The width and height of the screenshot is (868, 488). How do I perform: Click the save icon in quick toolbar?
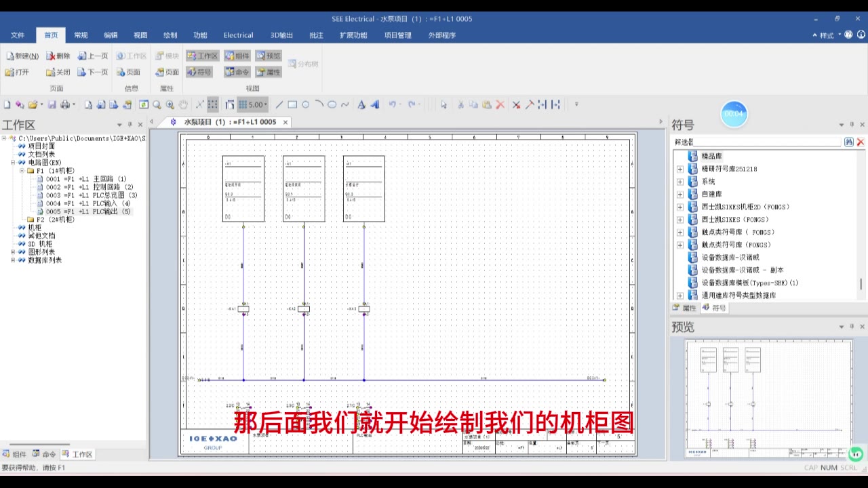point(52,104)
